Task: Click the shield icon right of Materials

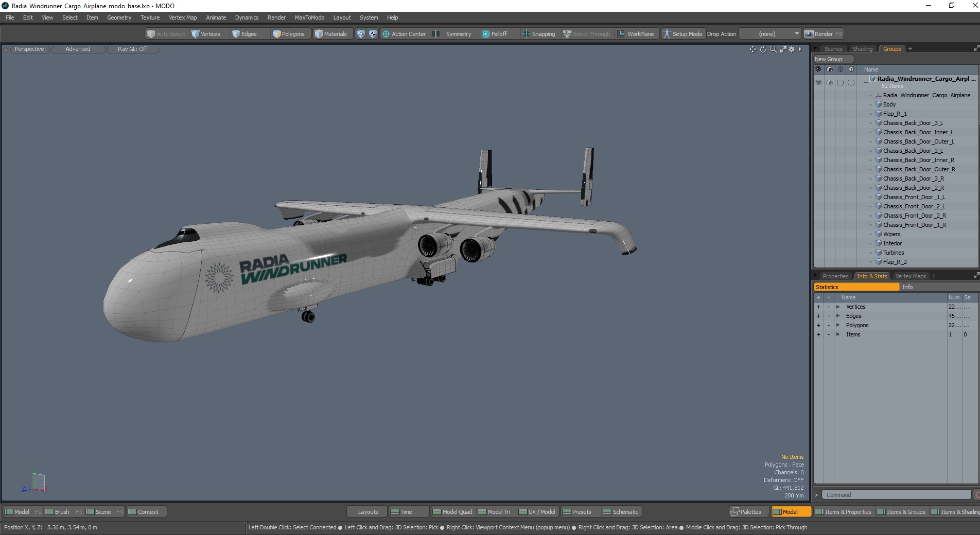Action: click(361, 34)
